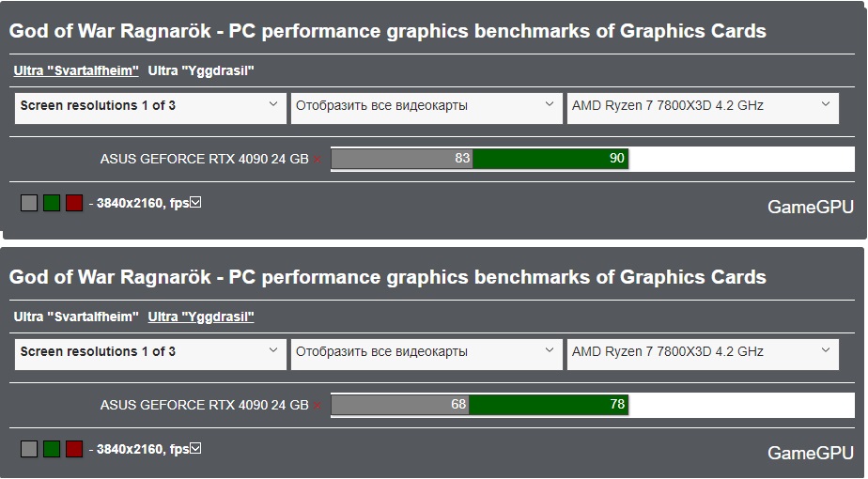Remove RTX 4090 via red X in top chart
The image size is (868, 479).
(318, 160)
